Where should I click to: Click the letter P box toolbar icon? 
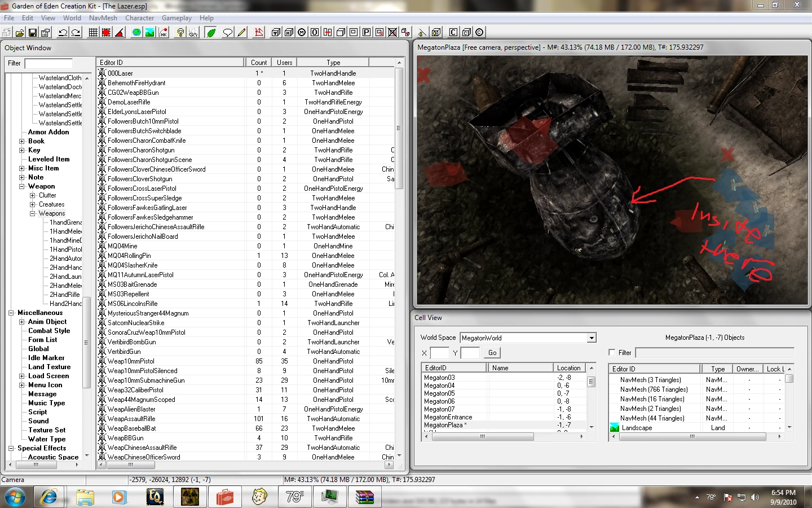(x=367, y=33)
